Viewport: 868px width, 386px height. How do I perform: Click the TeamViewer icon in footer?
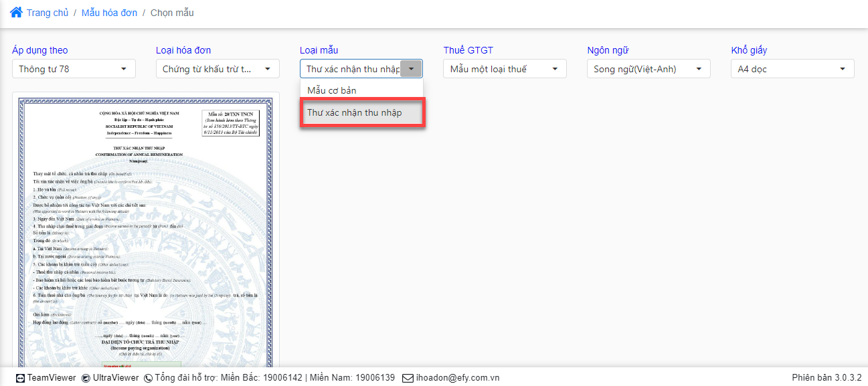coord(20,378)
